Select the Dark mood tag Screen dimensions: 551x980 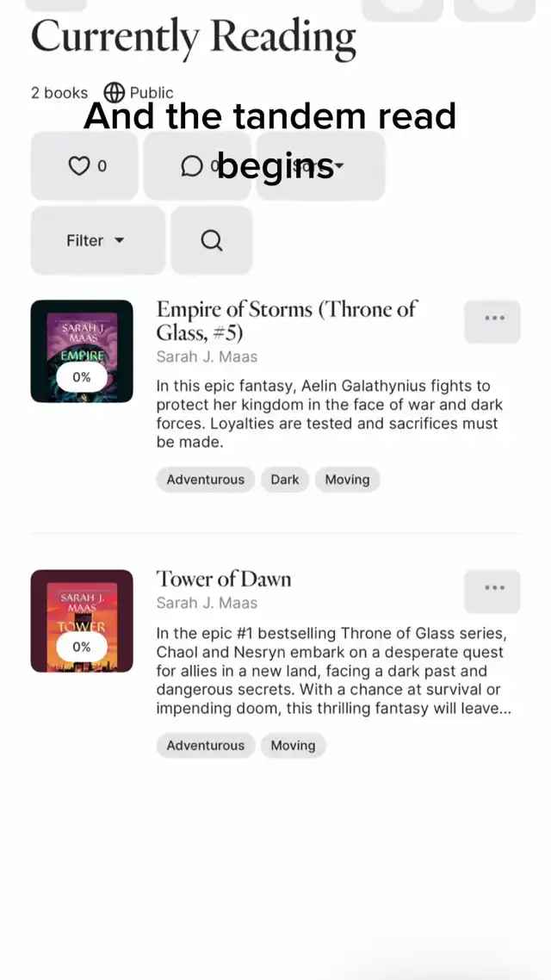point(285,480)
